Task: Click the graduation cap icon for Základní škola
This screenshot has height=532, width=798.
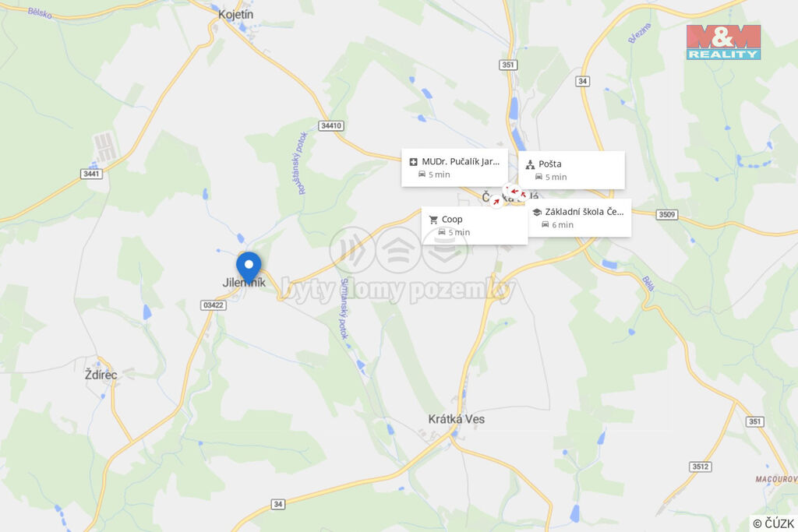Action: tap(536, 212)
